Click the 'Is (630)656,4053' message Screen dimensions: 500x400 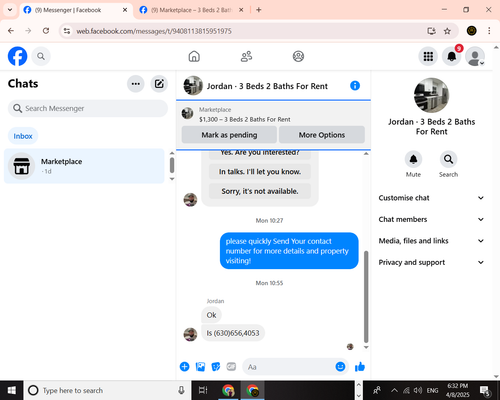click(x=233, y=333)
